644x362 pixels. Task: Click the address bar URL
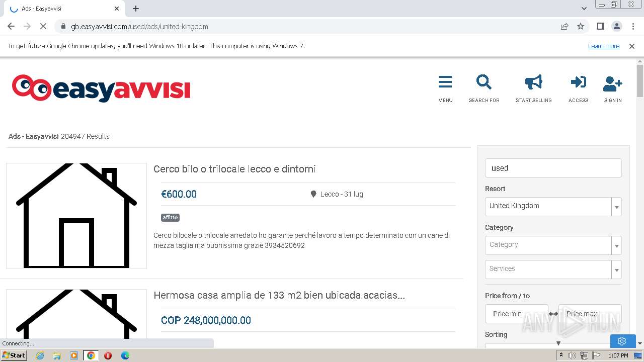139,27
